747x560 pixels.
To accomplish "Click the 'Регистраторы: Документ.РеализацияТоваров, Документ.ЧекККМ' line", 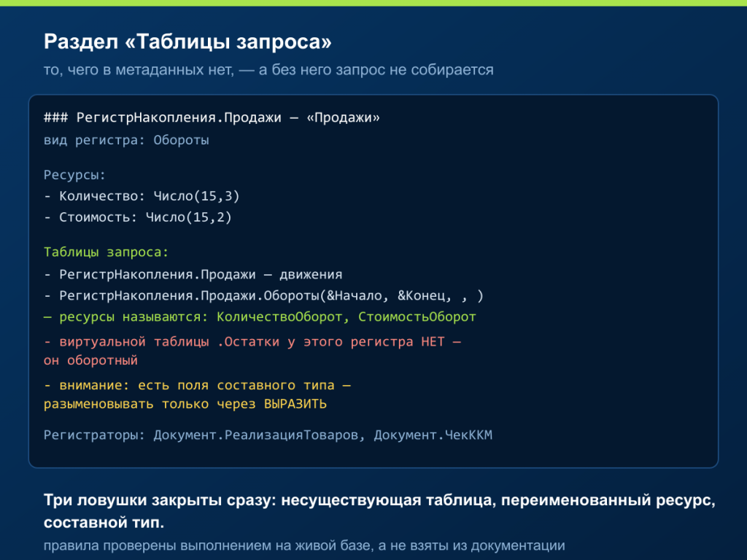I will click(x=268, y=435).
